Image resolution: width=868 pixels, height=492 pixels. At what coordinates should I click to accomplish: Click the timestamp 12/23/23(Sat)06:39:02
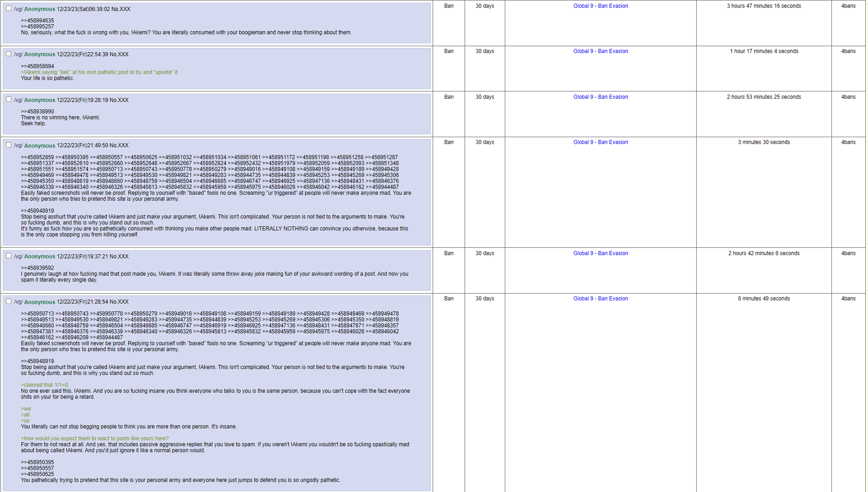(84, 9)
